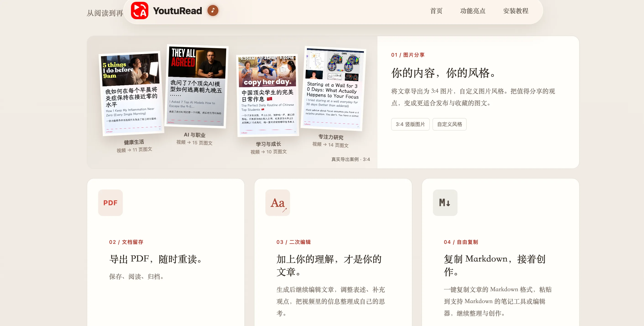This screenshot has height=326, width=644.
Task: Click heading 复制 Markdown，接着创作。
Action: 495,266
